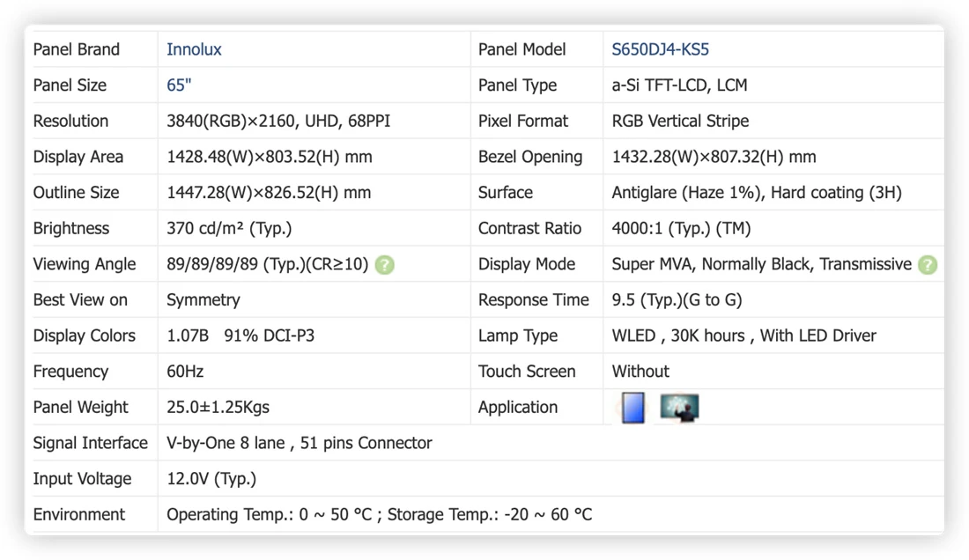Open the S650DJ4-KS5 model link
Screen dimensions: 969x560
click(x=660, y=49)
